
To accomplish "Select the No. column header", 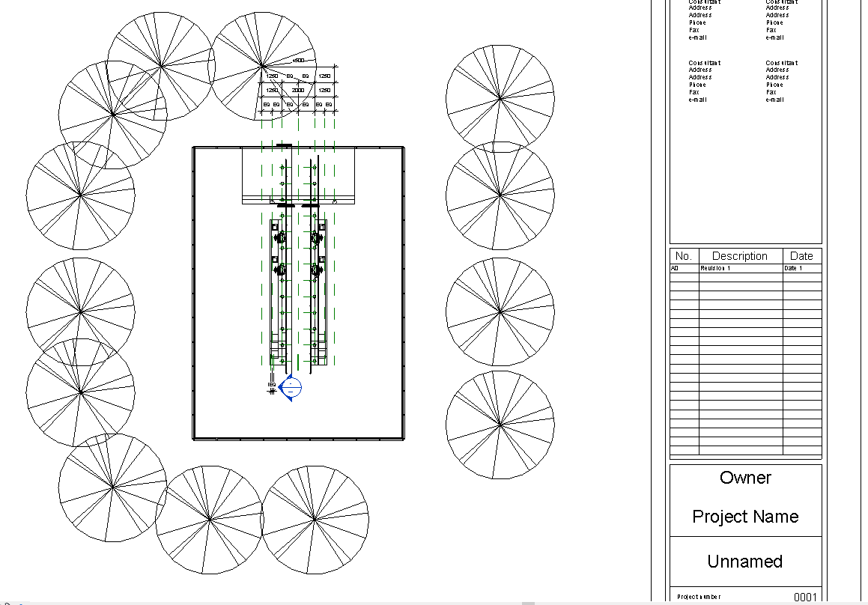I will [x=684, y=256].
